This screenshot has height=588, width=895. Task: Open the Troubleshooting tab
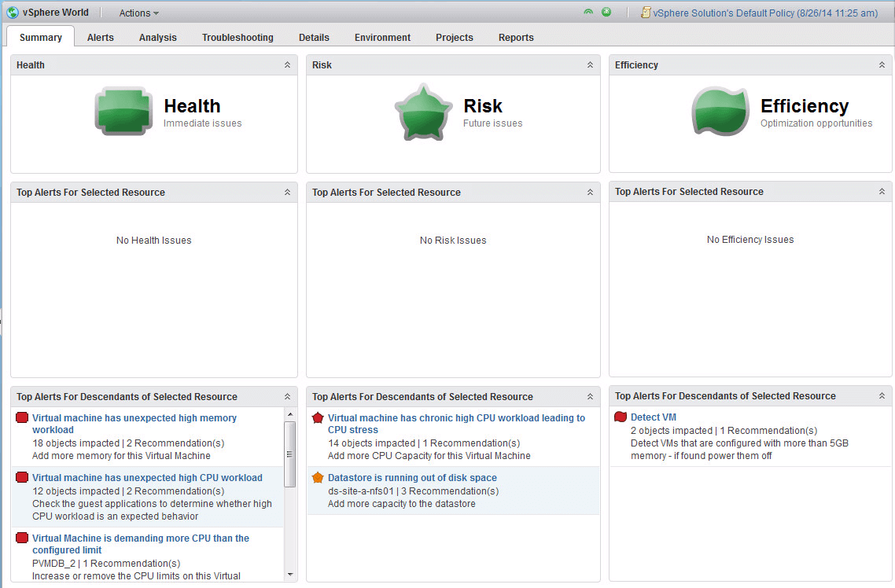[x=238, y=38]
